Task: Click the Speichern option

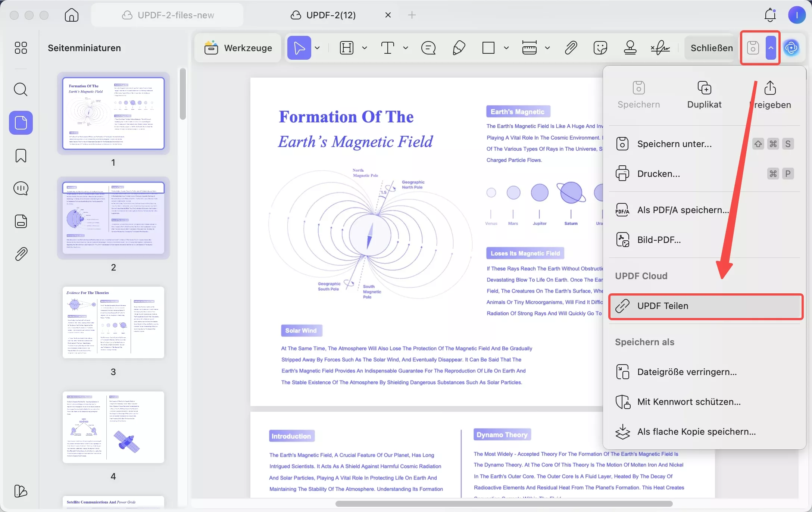Action: click(x=638, y=95)
